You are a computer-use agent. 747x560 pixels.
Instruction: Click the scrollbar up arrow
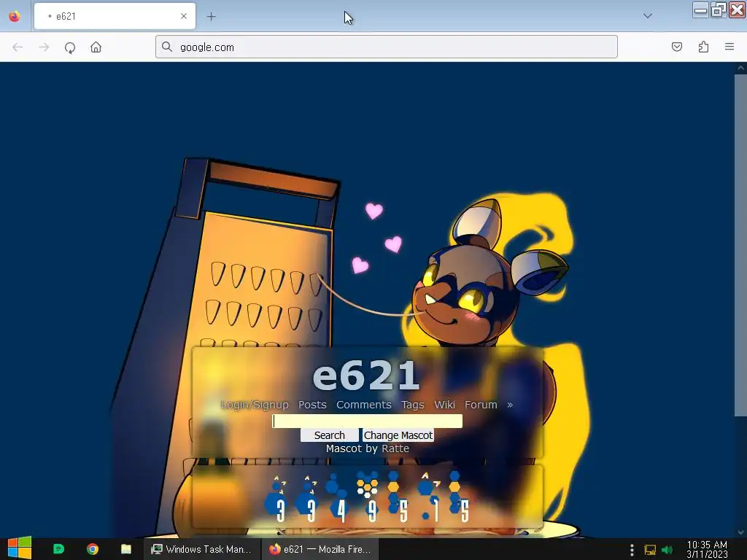point(741,68)
